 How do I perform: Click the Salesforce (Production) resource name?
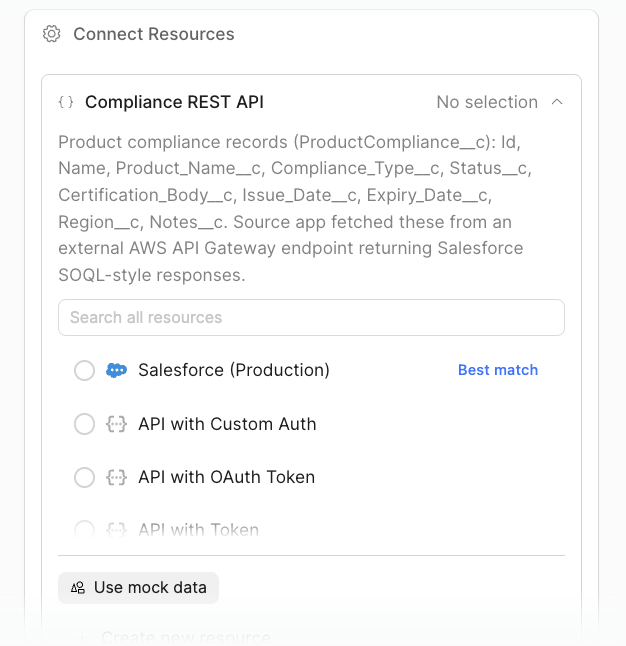234,370
